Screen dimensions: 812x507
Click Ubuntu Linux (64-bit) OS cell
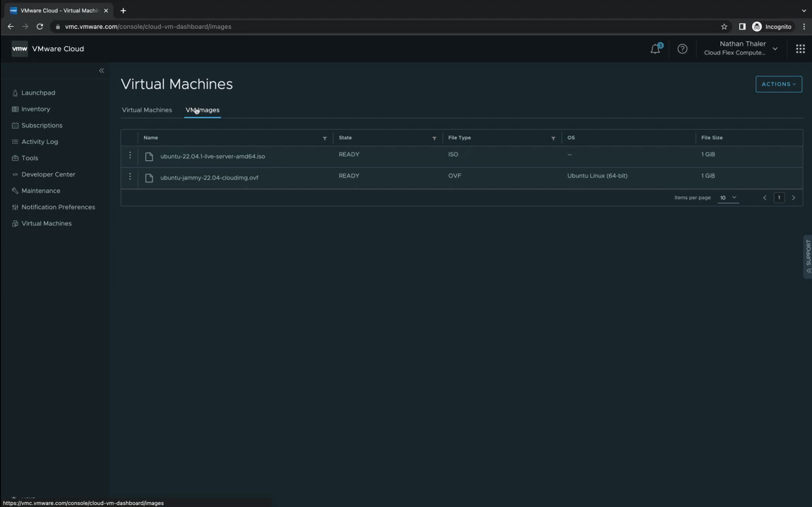(597, 176)
